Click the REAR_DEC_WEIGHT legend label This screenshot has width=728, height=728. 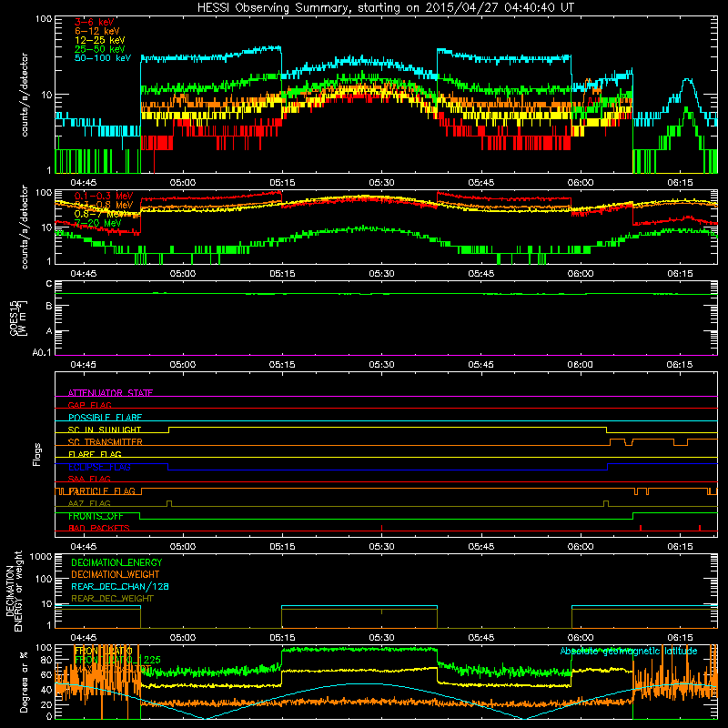pos(112,599)
